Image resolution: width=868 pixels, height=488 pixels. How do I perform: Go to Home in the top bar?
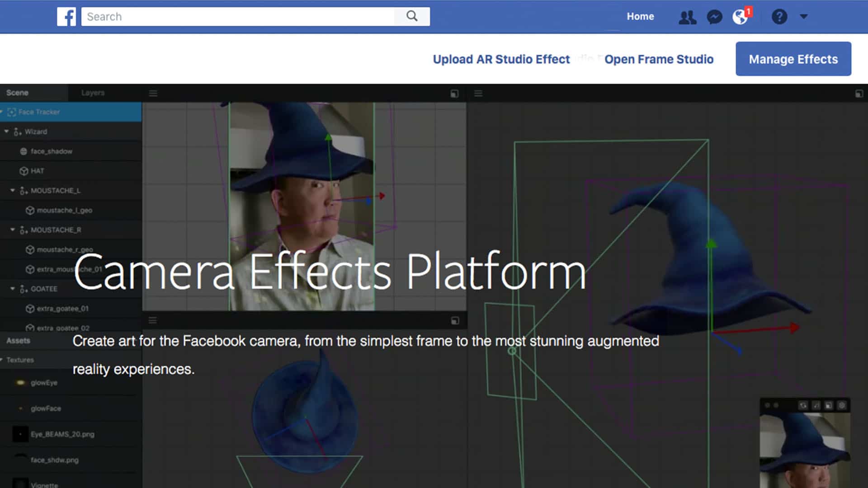coord(640,16)
